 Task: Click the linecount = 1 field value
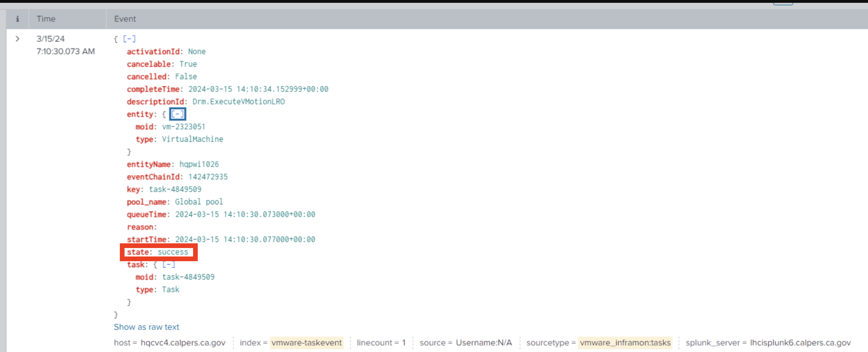point(381,343)
